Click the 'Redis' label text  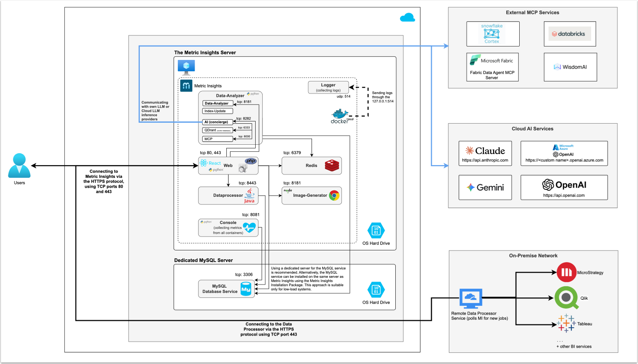312,166
